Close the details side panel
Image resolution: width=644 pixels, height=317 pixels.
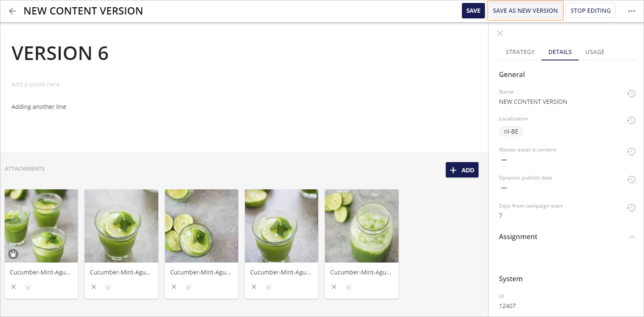tap(500, 33)
